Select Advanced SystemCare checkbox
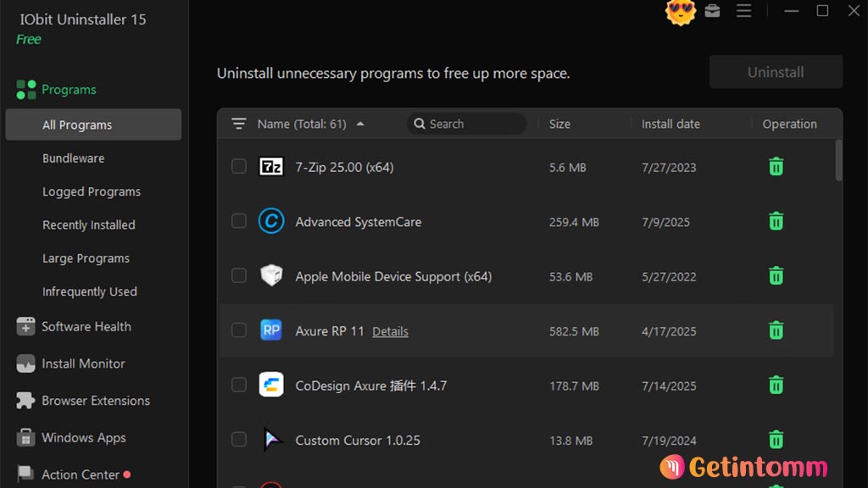This screenshot has width=868, height=488. (238, 221)
